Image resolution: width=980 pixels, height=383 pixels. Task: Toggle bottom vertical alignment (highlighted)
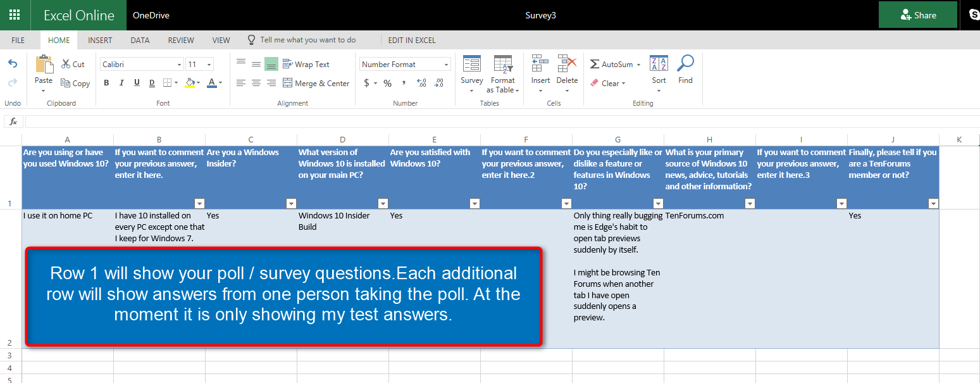(271, 64)
